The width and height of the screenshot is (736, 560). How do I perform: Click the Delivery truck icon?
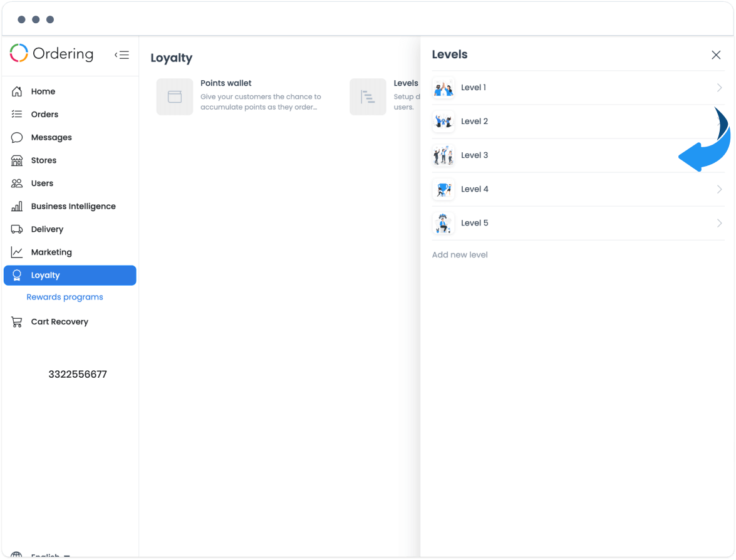[x=17, y=229]
